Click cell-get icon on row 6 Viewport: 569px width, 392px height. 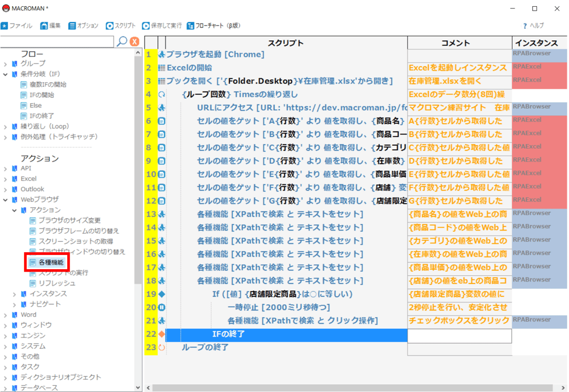161,121
